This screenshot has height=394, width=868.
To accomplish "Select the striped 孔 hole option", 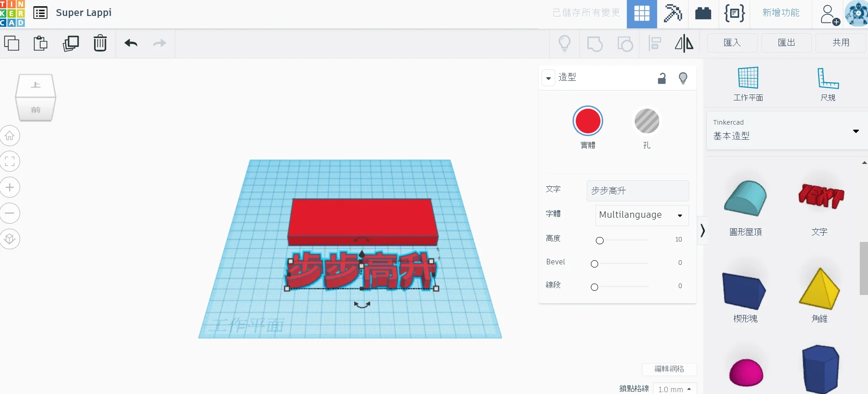I will [647, 121].
